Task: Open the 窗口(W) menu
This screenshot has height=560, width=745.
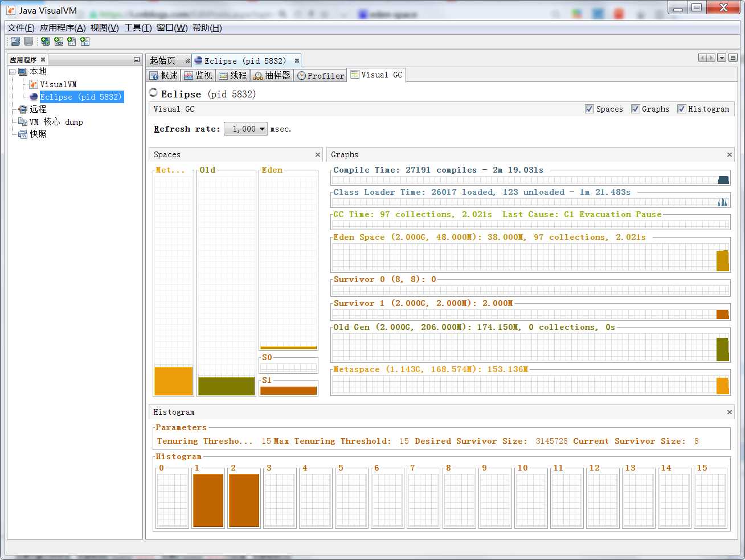Action: (172, 28)
